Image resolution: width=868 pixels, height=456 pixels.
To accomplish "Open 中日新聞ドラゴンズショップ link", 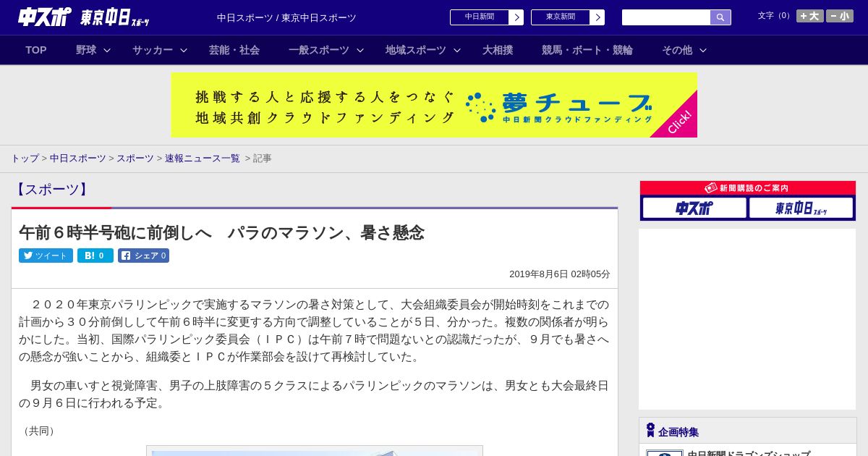I will [749, 453].
